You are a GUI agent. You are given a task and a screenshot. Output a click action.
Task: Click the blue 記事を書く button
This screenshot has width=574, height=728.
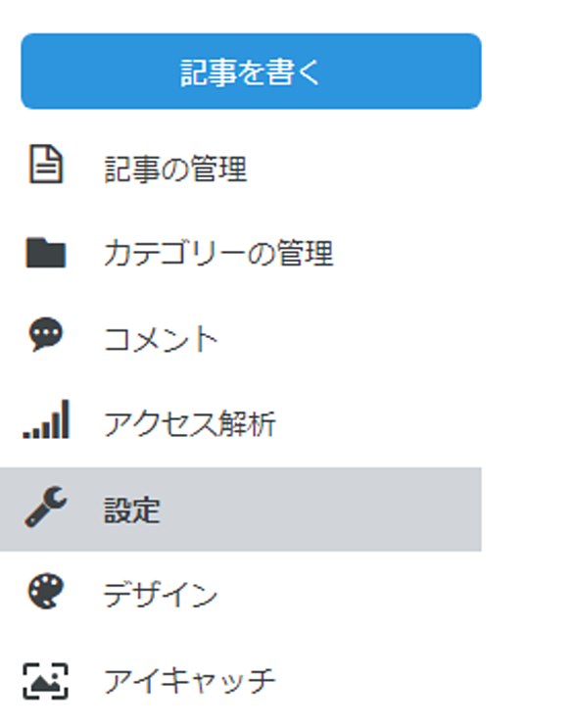(251, 71)
